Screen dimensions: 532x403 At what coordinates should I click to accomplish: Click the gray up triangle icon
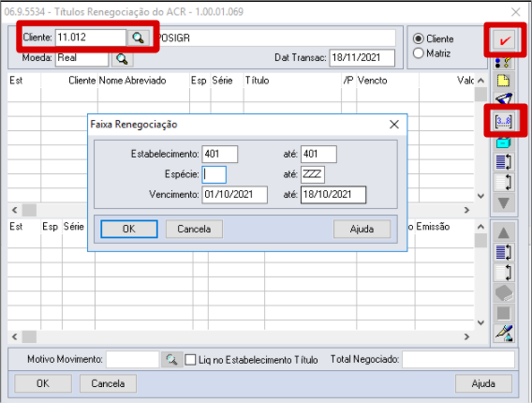click(504, 232)
